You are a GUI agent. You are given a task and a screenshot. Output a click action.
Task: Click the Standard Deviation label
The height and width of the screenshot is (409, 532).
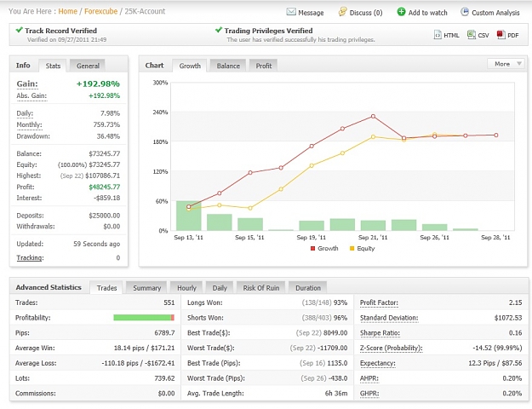(x=389, y=318)
